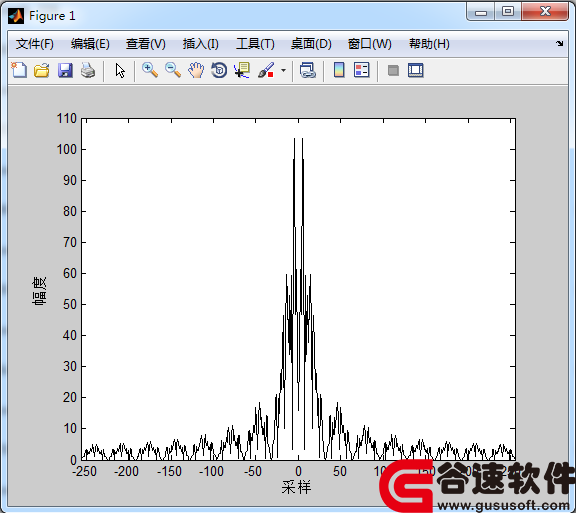
Task: Open the 帮助(H) menu
Action: pos(429,44)
